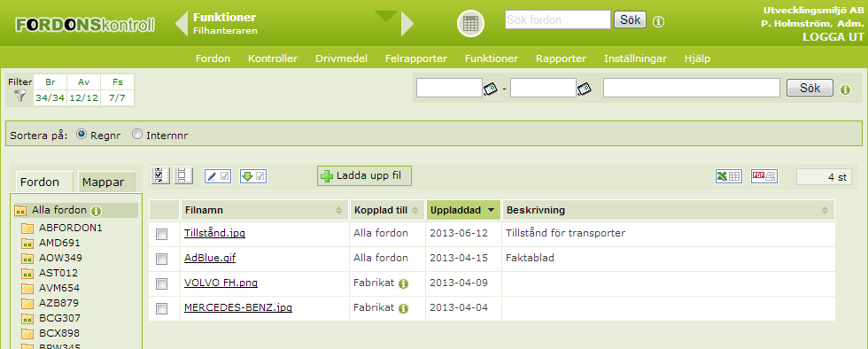The image size is (868, 349).
Task: Open the Felrapporter menu
Action: click(415, 58)
